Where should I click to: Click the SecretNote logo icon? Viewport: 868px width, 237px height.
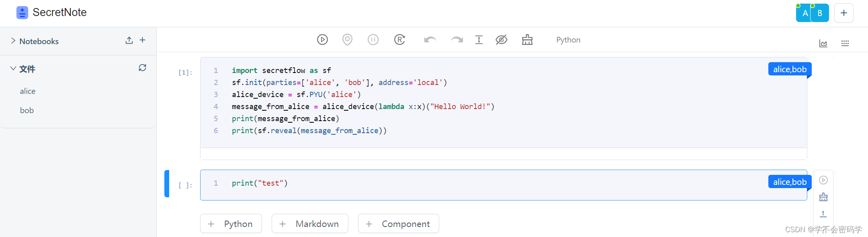point(22,12)
